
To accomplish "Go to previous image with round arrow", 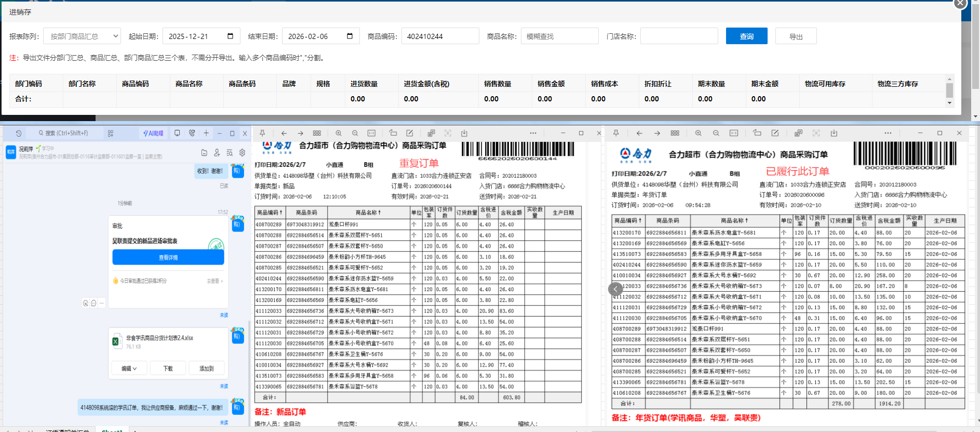I will click(x=615, y=289).
